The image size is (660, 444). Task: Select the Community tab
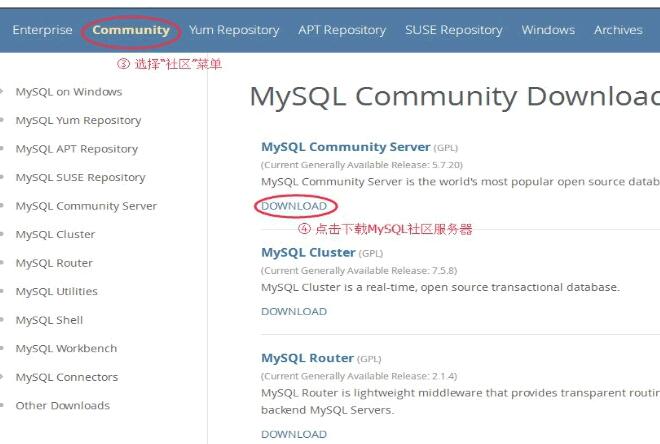pyautogui.click(x=131, y=30)
